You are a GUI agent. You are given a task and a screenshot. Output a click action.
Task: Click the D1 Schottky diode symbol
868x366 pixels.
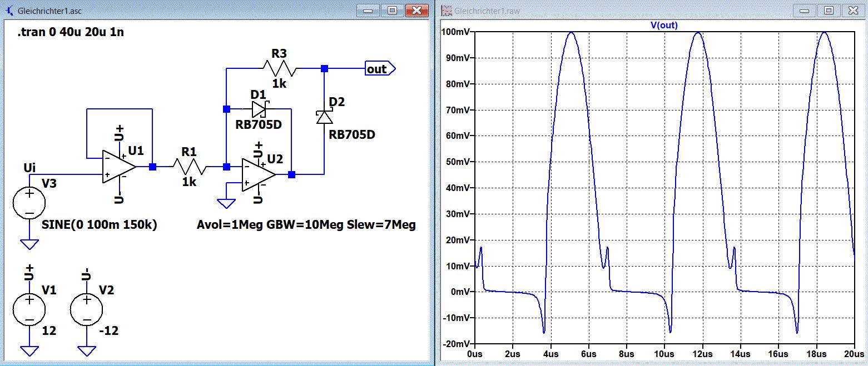[259, 108]
